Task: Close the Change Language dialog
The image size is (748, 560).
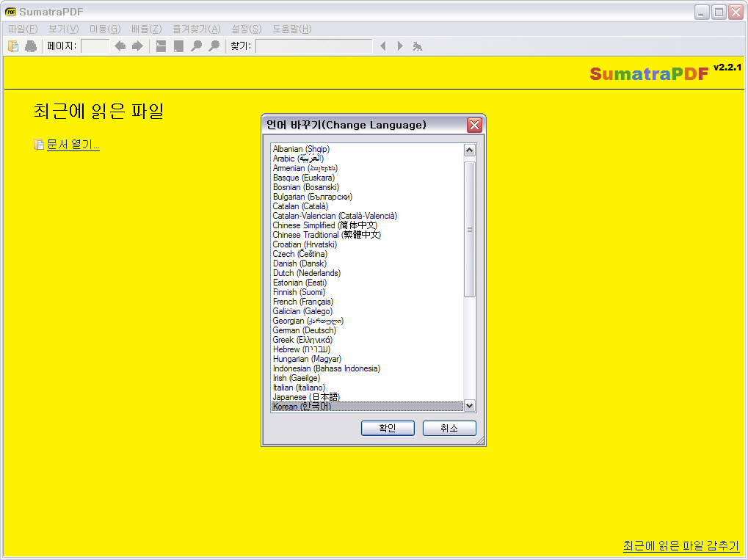Action: (474, 125)
